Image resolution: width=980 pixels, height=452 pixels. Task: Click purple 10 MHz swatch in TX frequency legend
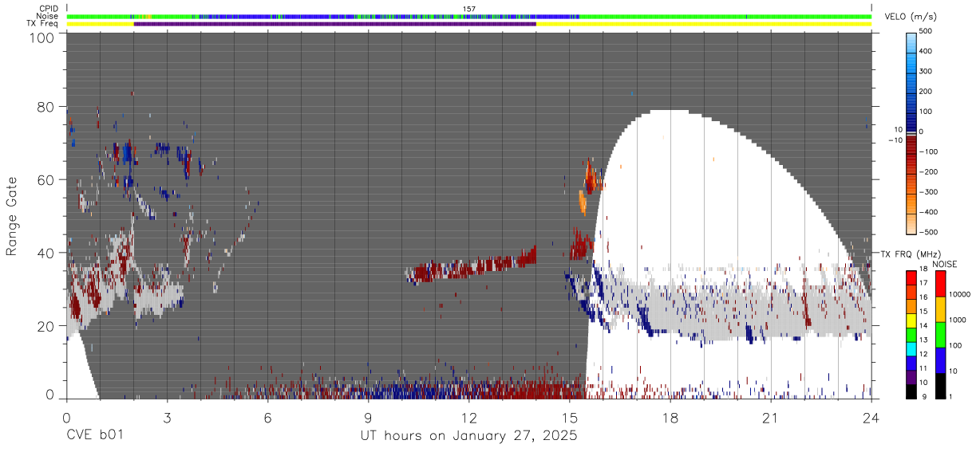pyautogui.click(x=911, y=376)
